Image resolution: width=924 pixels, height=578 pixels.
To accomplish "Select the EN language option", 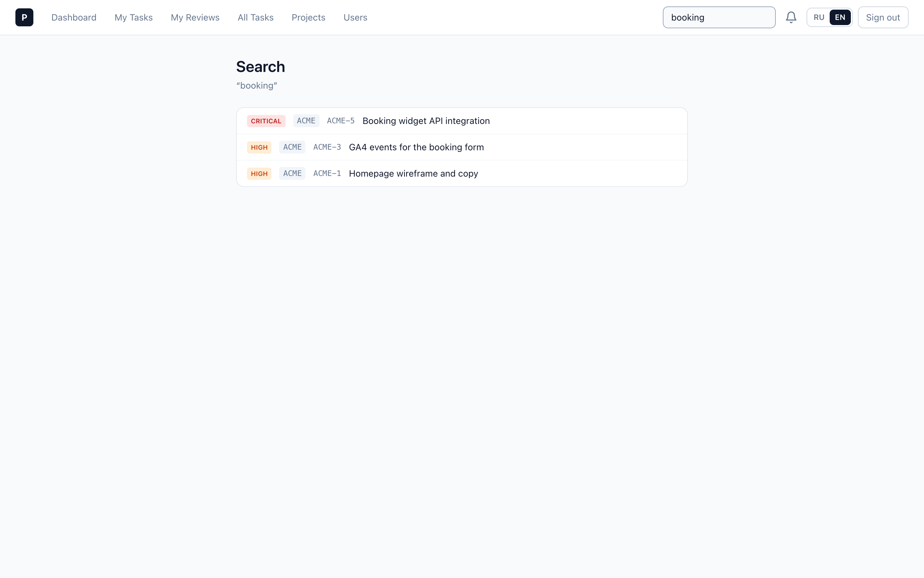I will click(840, 17).
